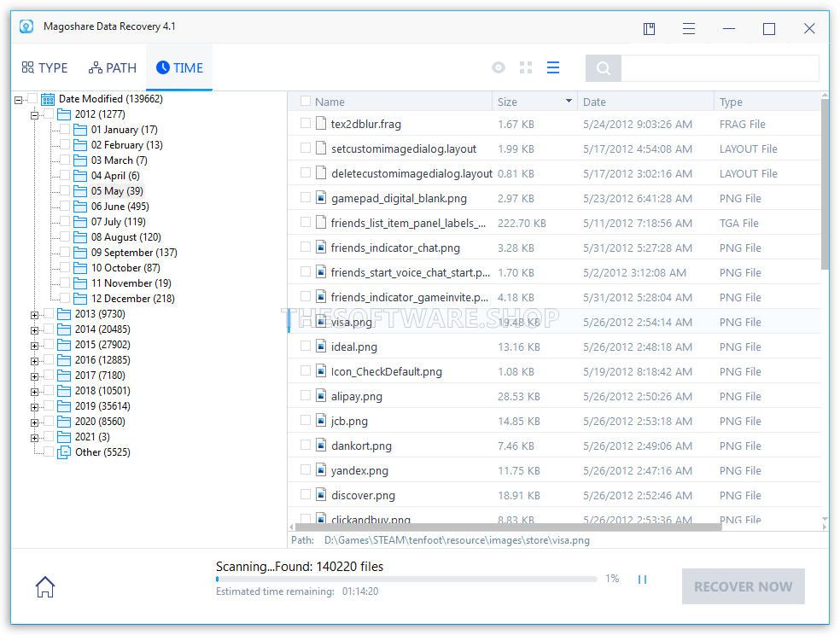Click the vertical scrollbar of file list
Image resolution: width=840 pixels, height=635 pixels.
coord(825,184)
